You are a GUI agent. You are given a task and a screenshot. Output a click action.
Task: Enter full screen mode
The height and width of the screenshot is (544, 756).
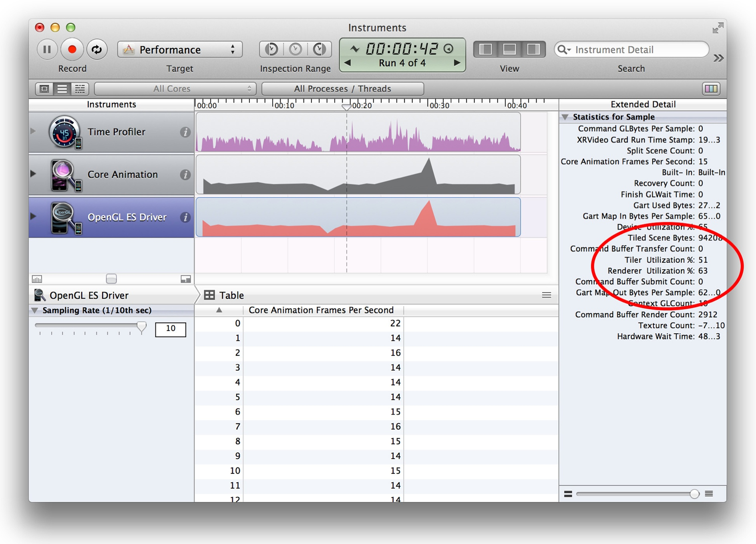[x=718, y=28]
